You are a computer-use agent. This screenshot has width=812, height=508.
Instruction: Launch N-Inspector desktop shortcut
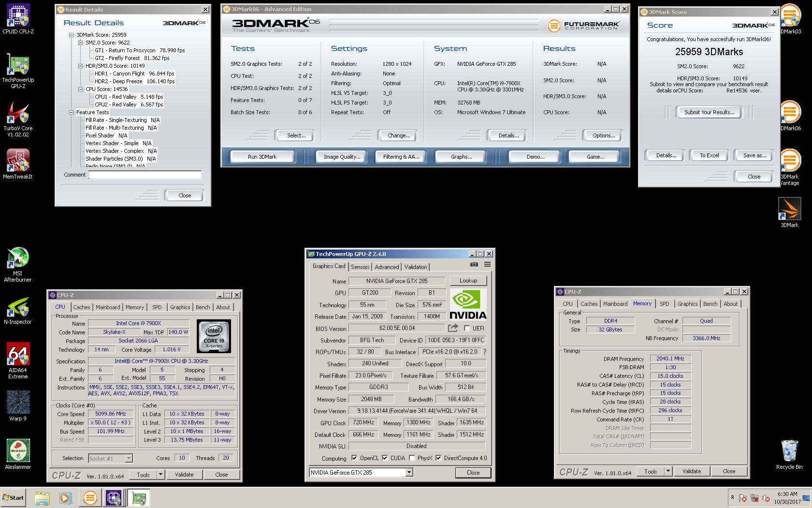pos(18,310)
